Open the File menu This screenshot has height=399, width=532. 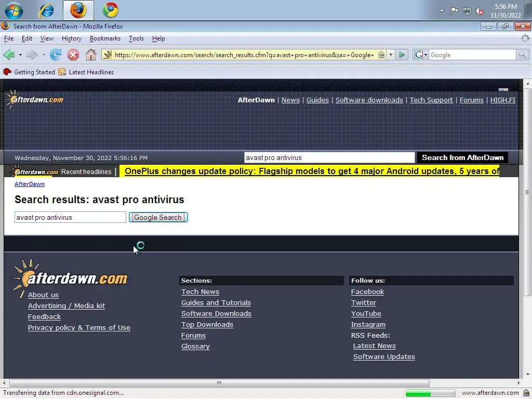(x=8, y=38)
